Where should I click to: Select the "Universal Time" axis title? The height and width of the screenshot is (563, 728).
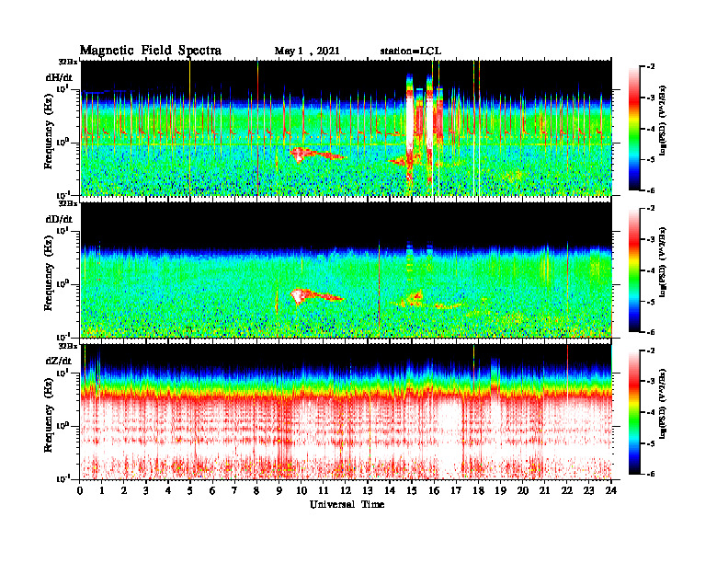347,504
